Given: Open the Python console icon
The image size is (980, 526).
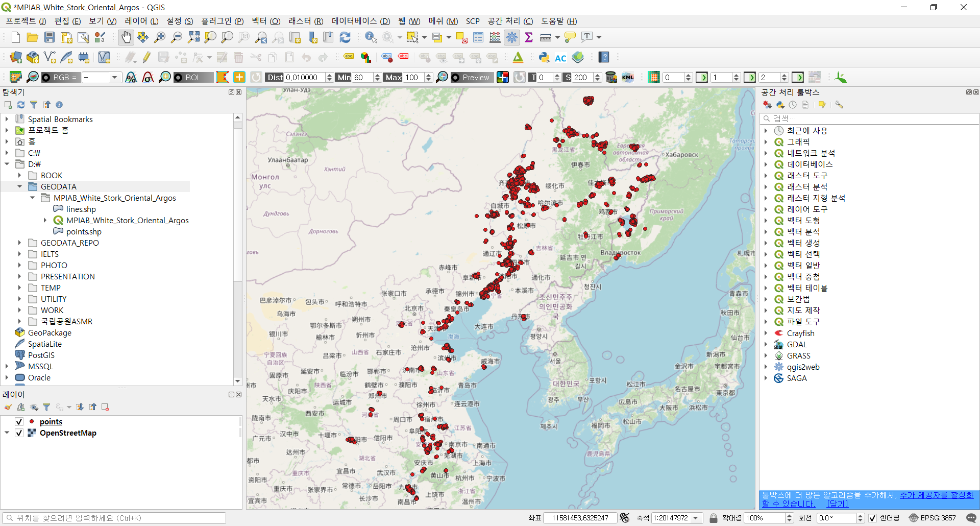Looking at the screenshot, I should coord(544,57).
